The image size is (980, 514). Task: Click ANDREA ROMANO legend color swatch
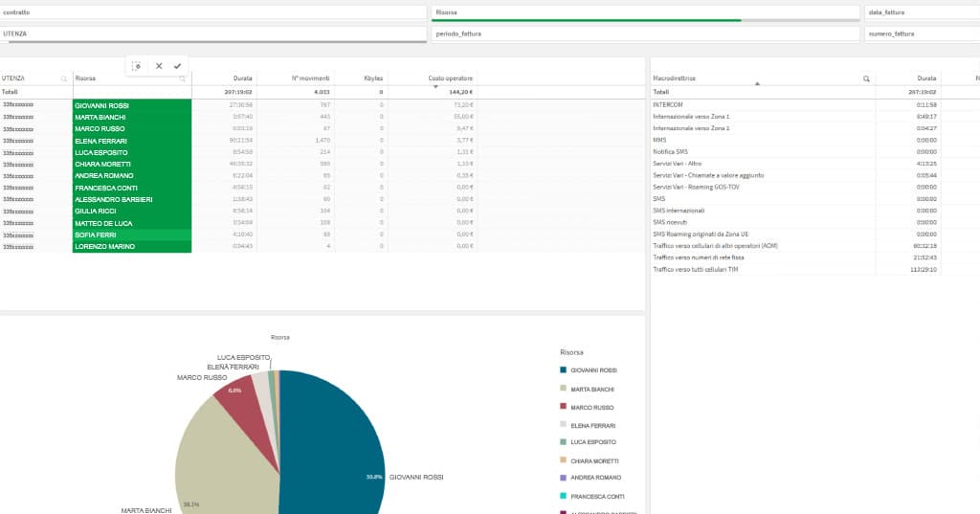pyautogui.click(x=563, y=478)
